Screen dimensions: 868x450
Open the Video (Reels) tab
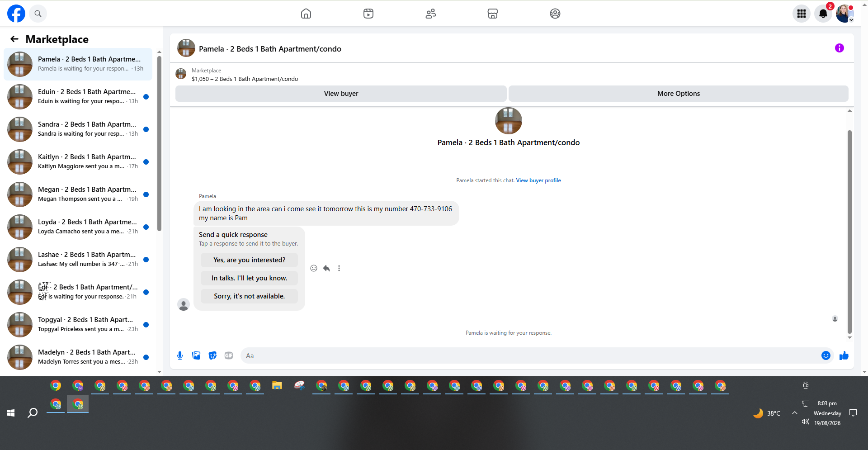pyautogui.click(x=368, y=14)
